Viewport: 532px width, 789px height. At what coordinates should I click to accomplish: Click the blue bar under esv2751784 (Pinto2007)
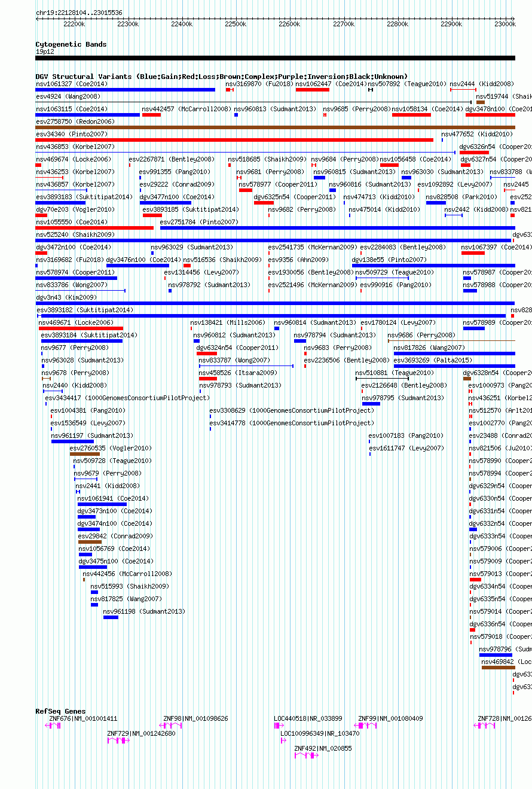click(x=337, y=228)
